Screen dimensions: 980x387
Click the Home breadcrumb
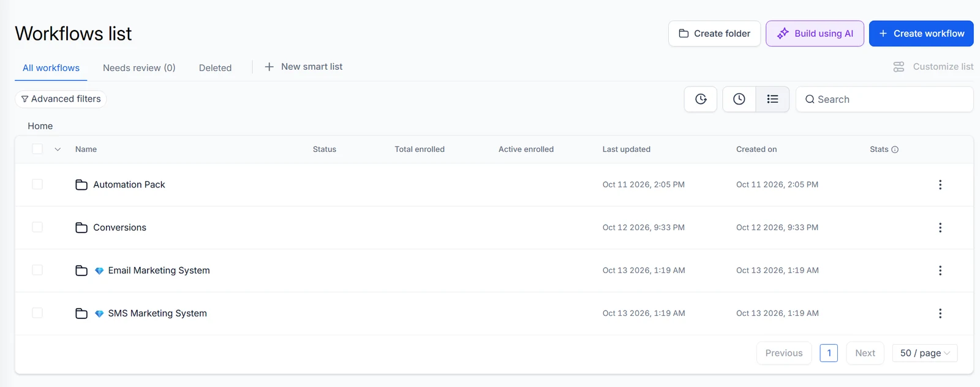tap(40, 126)
